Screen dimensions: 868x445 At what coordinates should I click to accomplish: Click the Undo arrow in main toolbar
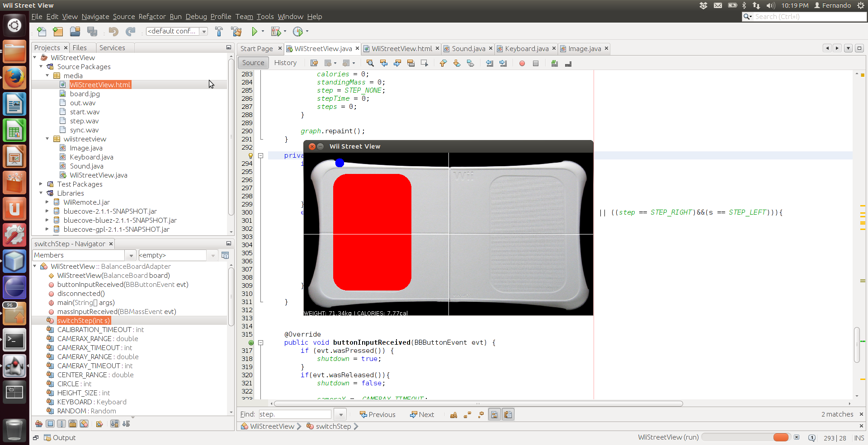pyautogui.click(x=113, y=31)
